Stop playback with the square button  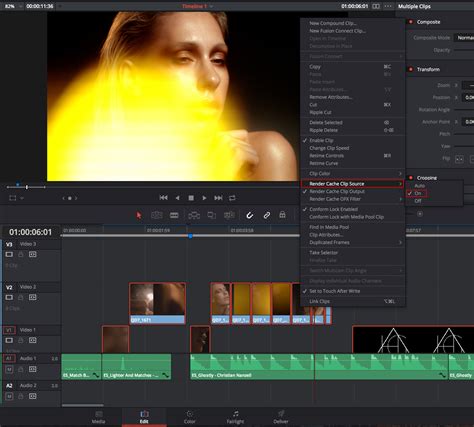191,198
